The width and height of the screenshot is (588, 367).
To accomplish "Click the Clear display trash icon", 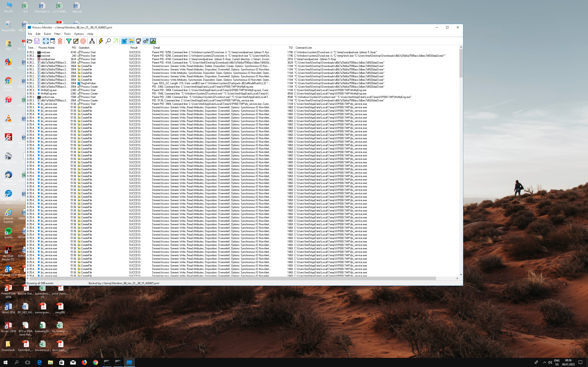I will (x=60, y=41).
